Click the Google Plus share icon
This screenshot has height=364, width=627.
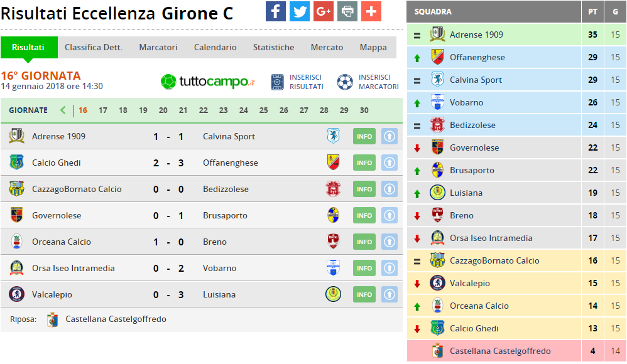point(324,11)
